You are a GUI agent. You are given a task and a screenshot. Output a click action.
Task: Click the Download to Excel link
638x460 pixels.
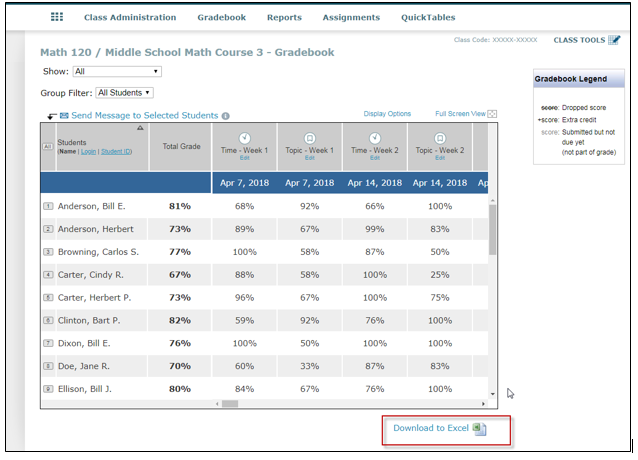click(x=430, y=428)
